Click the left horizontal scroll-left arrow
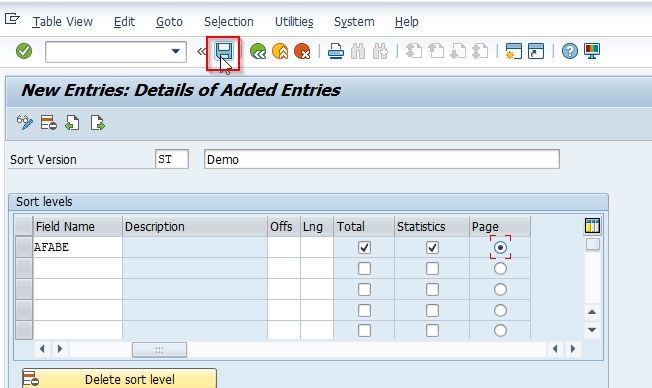The width and height of the screenshot is (652, 388). pyautogui.click(x=42, y=349)
